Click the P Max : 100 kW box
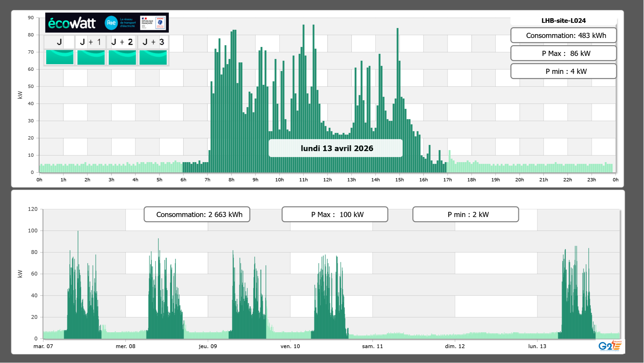Screen dimensions: 644x363 click(x=334, y=214)
